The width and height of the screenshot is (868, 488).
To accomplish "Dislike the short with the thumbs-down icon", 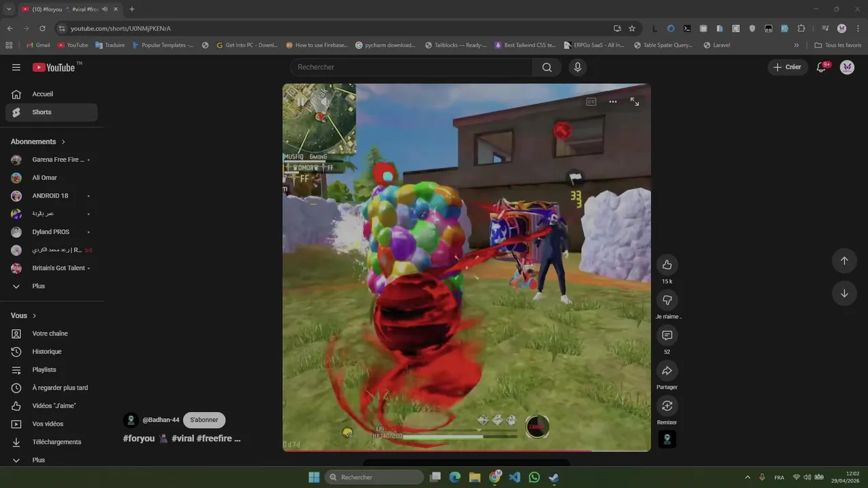I will [x=667, y=300].
